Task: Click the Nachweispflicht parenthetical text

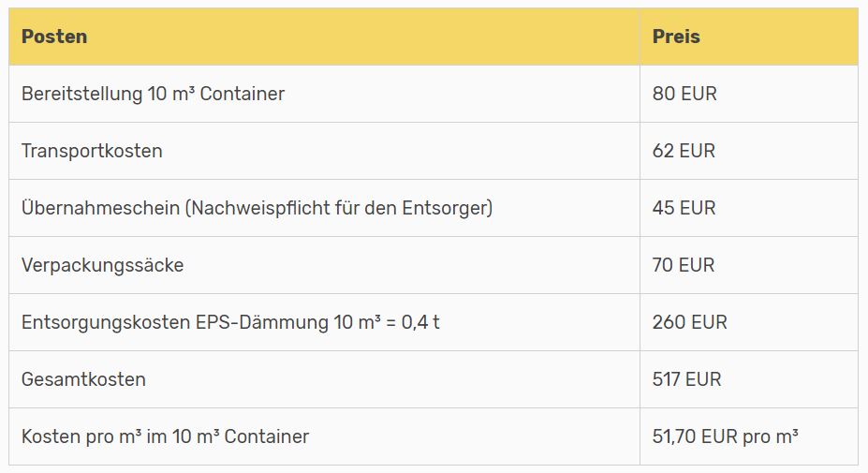Action: click(339, 208)
